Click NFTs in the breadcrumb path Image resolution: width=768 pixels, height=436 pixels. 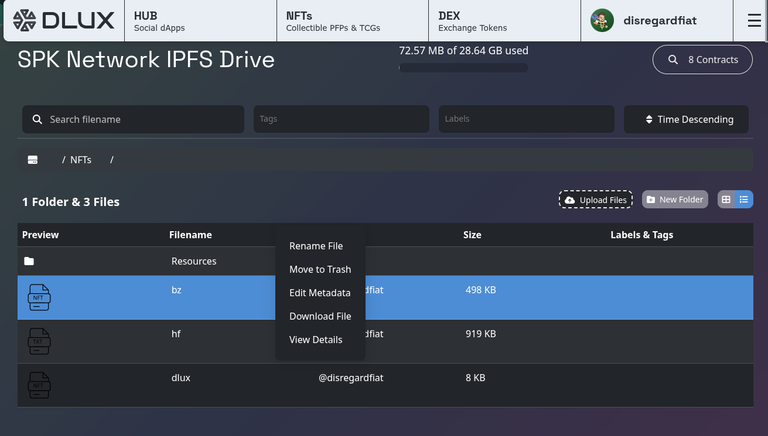[81, 160]
